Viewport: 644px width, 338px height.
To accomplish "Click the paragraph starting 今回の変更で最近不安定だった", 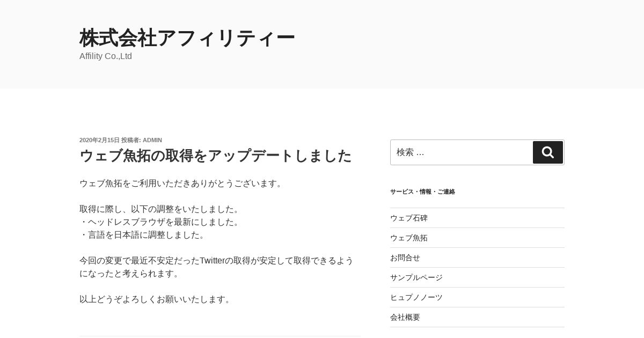I will point(216,267).
